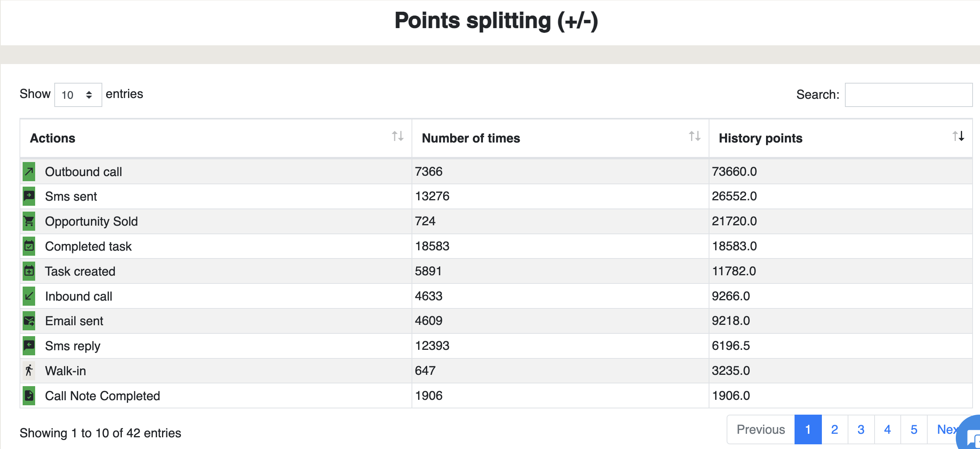Click the Call Note Completed document icon
The image size is (980, 449).
tap(29, 396)
